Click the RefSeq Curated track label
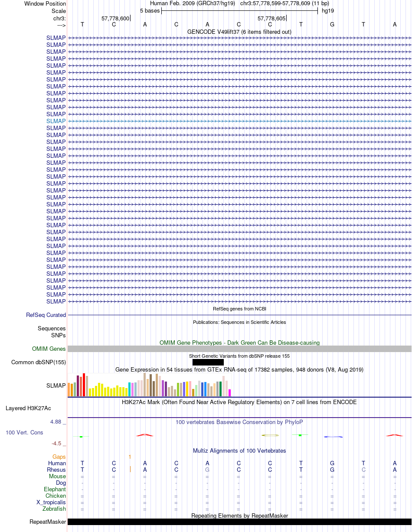Viewport: 412px width, 532px height. (x=46, y=315)
